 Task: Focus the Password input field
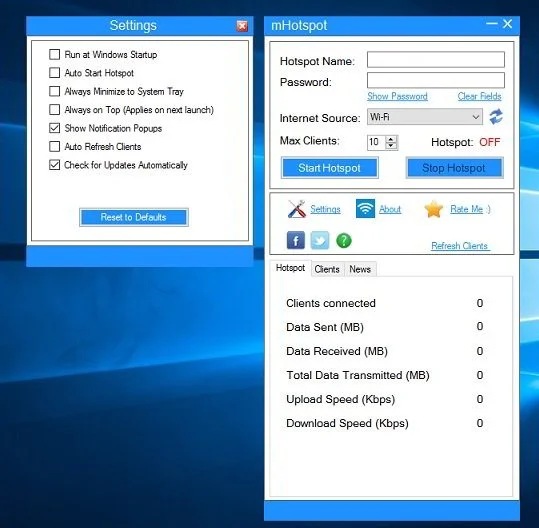436,80
